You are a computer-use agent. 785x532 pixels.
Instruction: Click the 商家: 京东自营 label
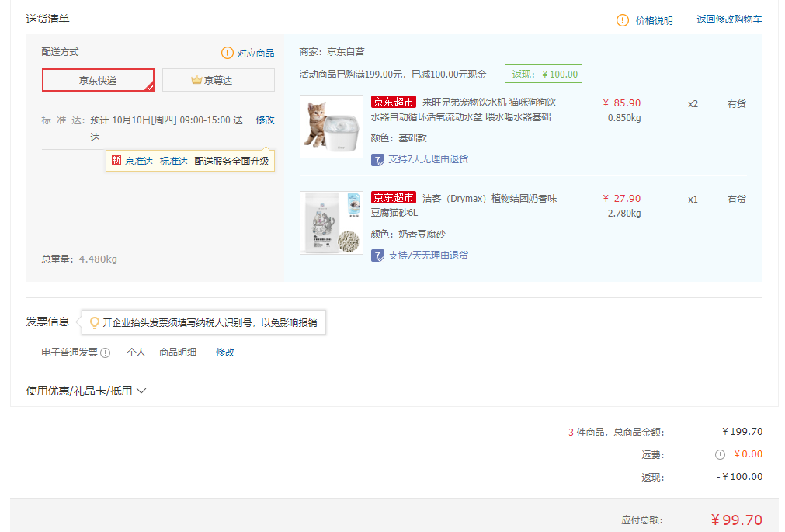coord(332,52)
